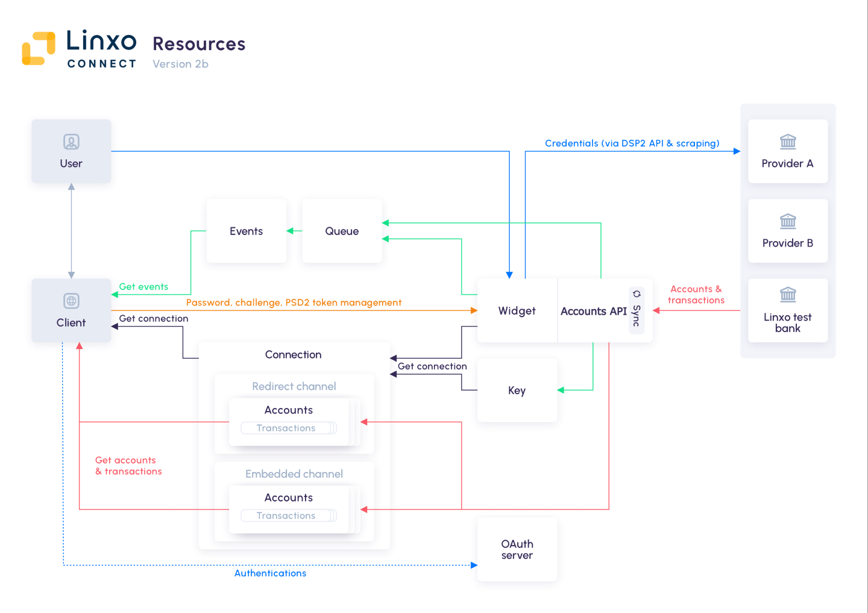Click the User avatar icon
868x613 pixels.
[71, 142]
